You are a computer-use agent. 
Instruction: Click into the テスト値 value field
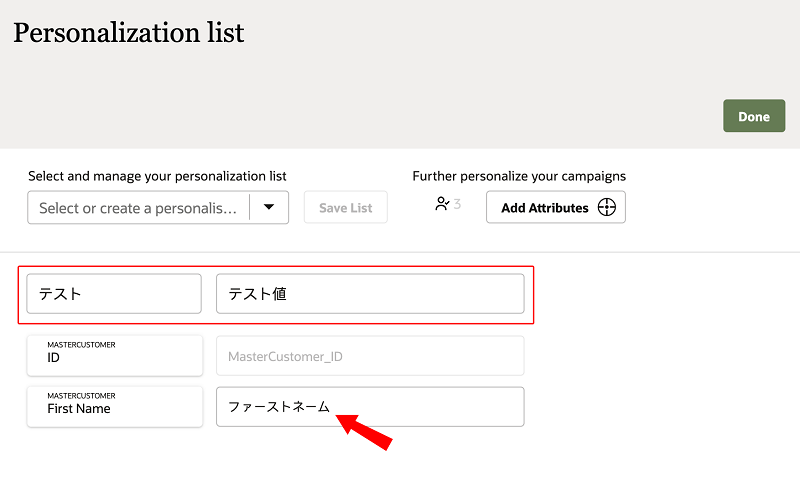pyautogui.click(x=369, y=294)
